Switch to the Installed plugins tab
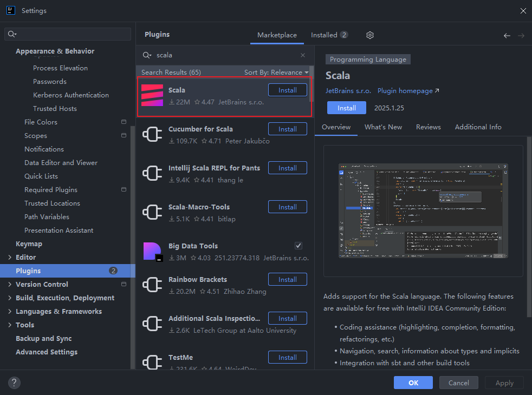 (x=329, y=35)
